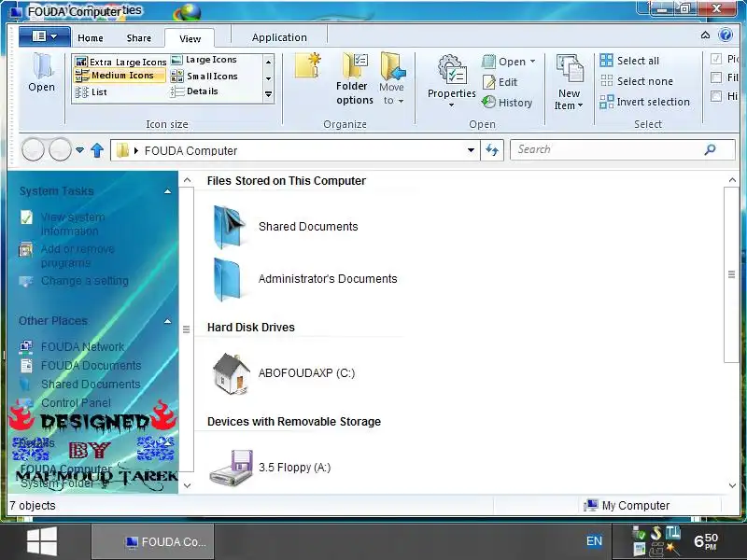This screenshot has width=747, height=560.
Task: Click the FOUDA Co... taskbar button
Action: pos(152,541)
